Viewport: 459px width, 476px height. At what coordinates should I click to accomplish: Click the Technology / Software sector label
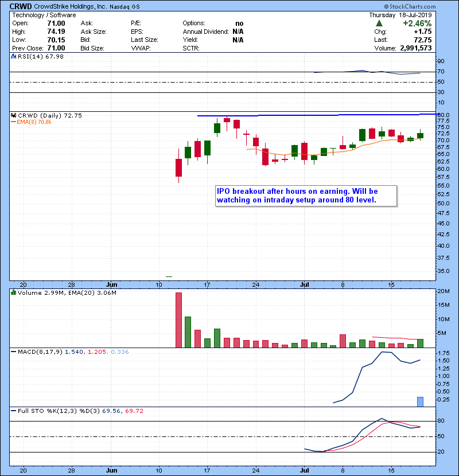pos(44,15)
